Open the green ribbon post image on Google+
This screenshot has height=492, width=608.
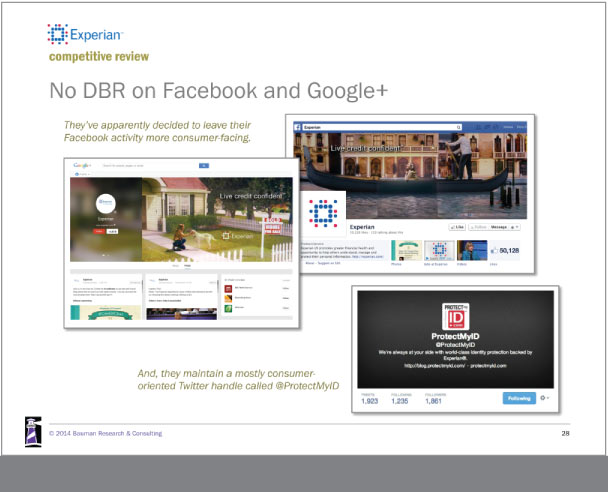click(105, 312)
